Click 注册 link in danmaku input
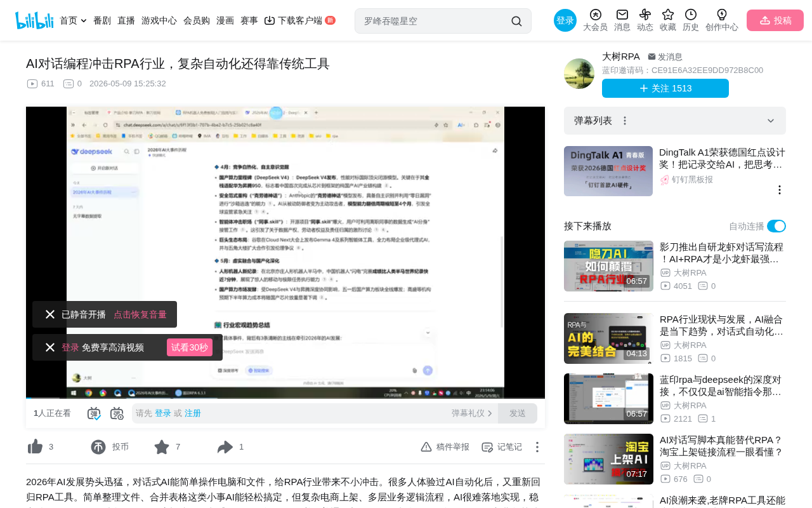The height and width of the screenshot is (508, 812). coord(193,413)
